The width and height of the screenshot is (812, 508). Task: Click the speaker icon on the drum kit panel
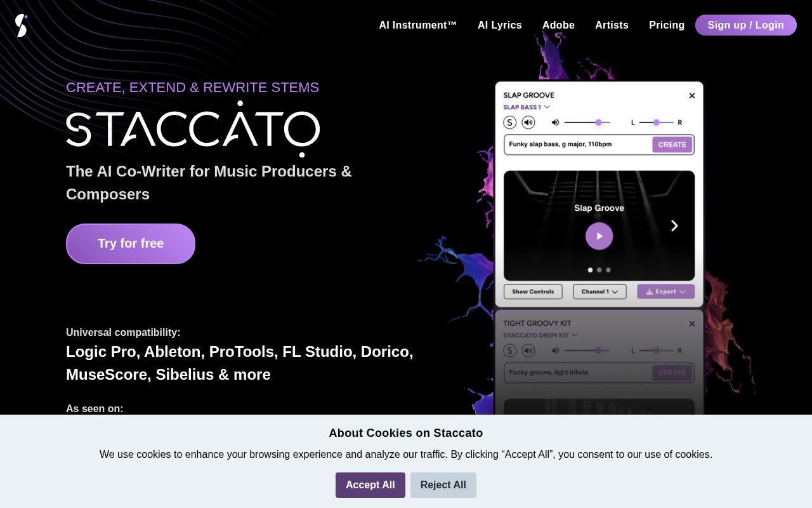pyautogui.click(x=528, y=350)
